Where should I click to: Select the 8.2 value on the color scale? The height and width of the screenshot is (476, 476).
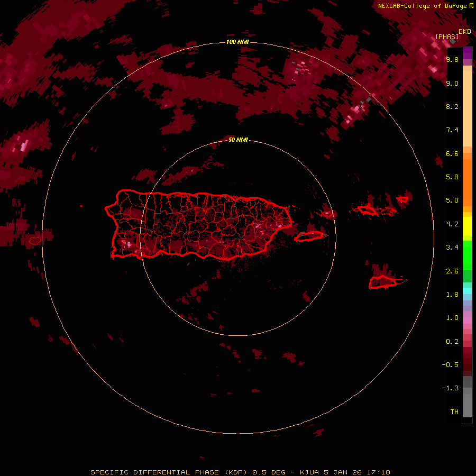pos(452,106)
